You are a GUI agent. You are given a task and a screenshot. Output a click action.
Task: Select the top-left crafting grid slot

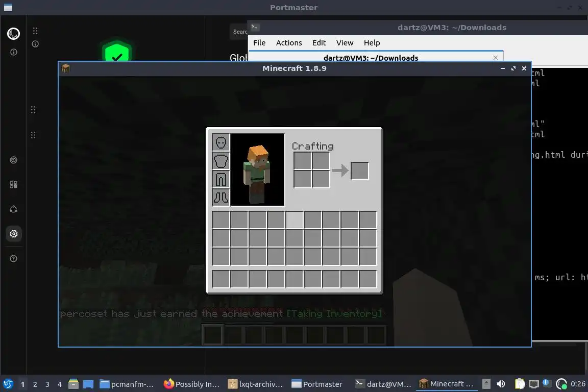(303, 161)
